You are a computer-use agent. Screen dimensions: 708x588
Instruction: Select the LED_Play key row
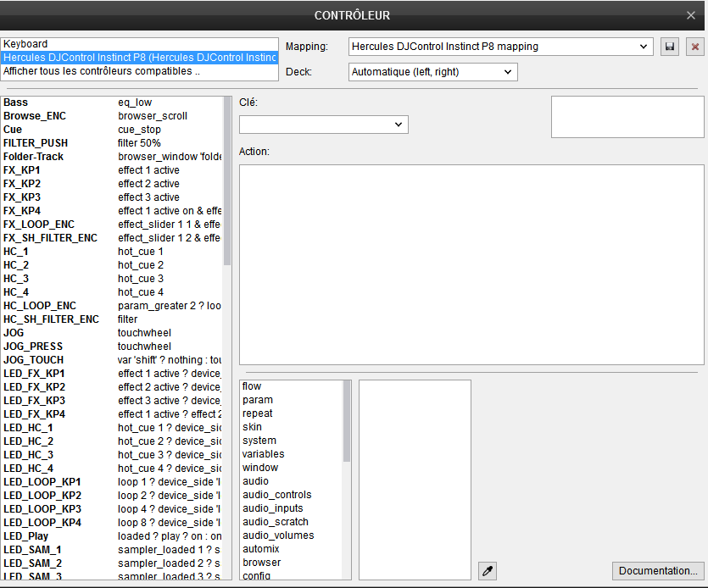point(113,535)
